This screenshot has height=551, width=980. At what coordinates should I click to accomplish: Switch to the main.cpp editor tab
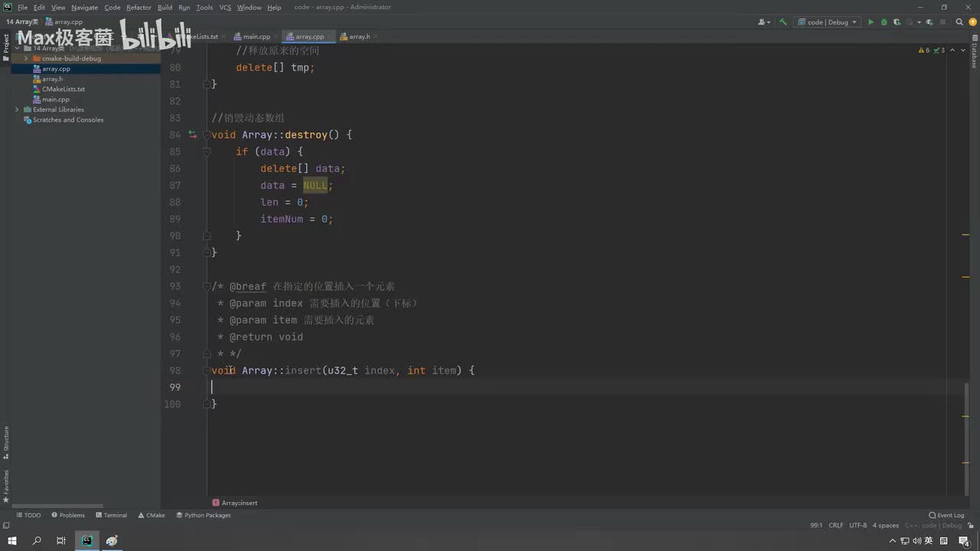[252, 36]
